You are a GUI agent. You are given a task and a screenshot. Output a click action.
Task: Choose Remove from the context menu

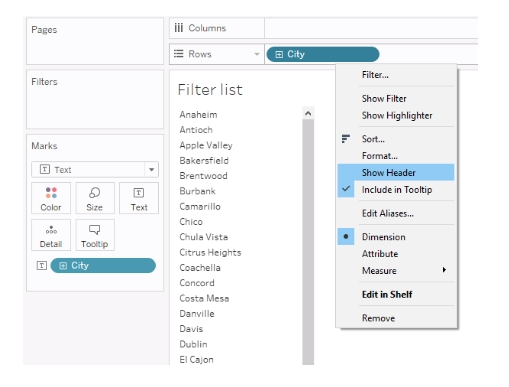[x=378, y=318]
